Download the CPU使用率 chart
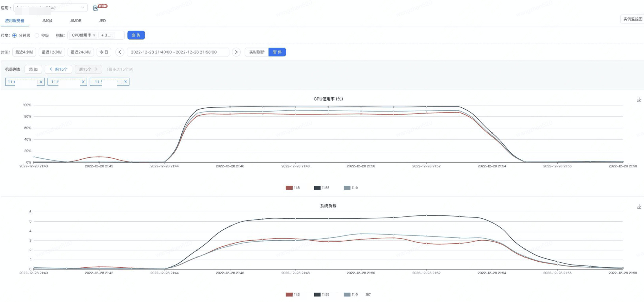Image resolution: width=644 pixels, height=302 pixels. (x=639, y=100)
